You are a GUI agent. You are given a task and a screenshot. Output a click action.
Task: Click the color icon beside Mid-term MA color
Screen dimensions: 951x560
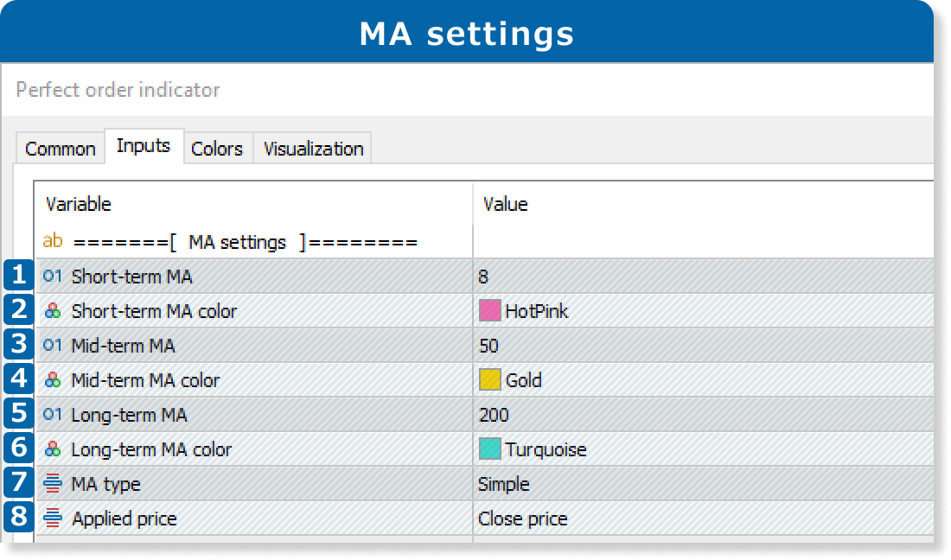click(x=53, y=380)
